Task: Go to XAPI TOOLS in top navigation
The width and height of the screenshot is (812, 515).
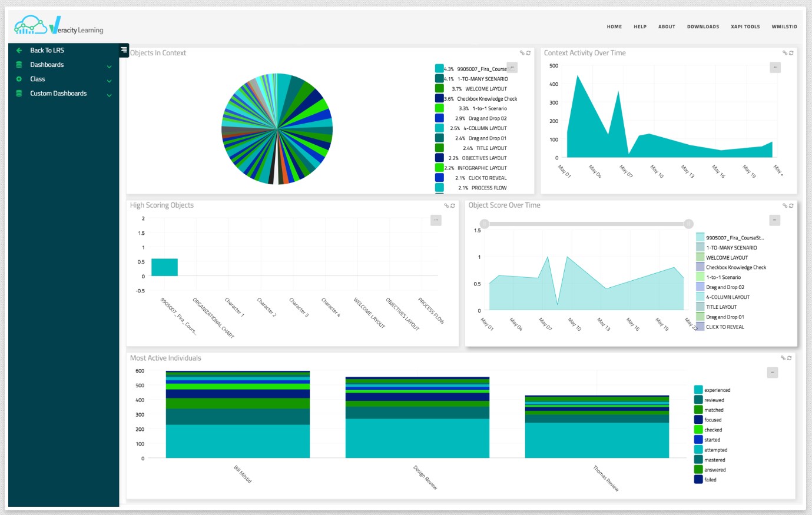Action: tap(745, 26)
